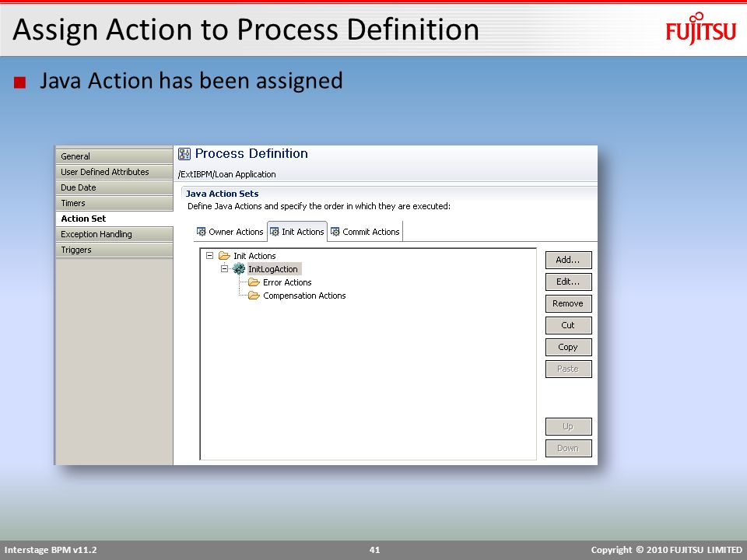Select the Compensation Actions tree item
747x560 pixels.
[304, 296]
